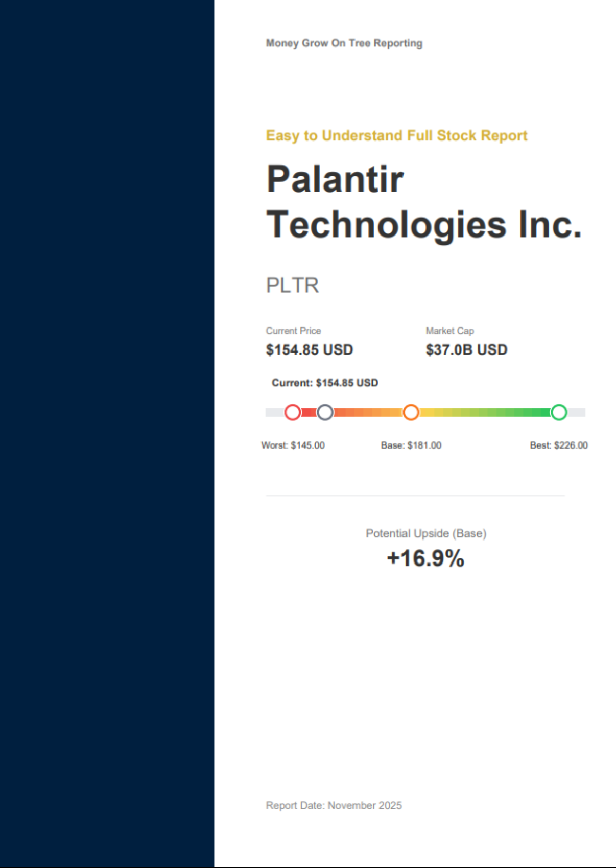Click the "Current Price" label
The height and width of the screenshot is (868, 616).
coord(293,331)
